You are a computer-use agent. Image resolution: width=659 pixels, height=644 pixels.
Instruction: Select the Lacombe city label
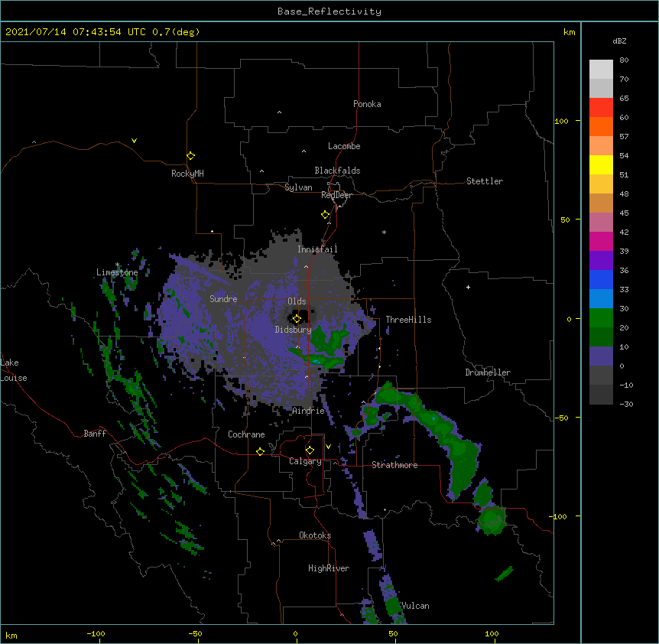click(344, 146)
